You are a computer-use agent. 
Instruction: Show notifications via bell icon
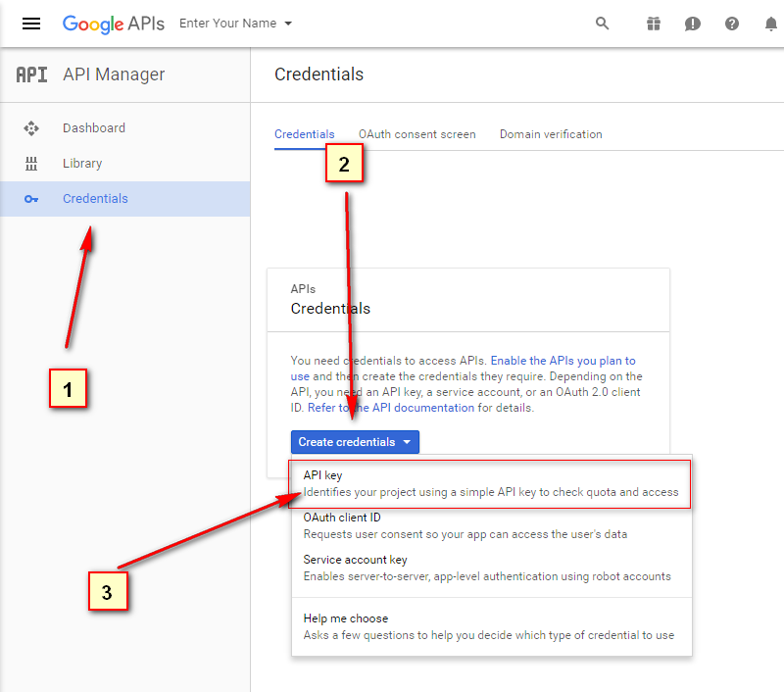(x=771, y=24)
